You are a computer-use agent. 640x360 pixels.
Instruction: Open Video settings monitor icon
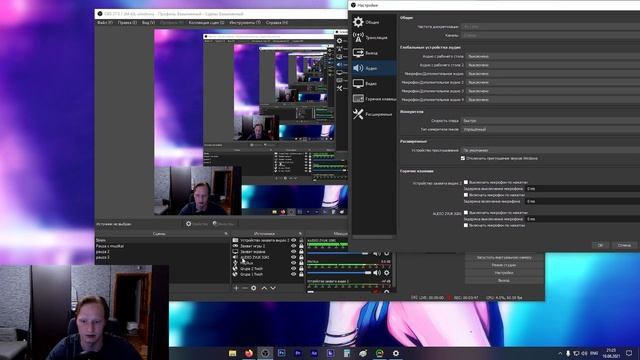[358, 83]
